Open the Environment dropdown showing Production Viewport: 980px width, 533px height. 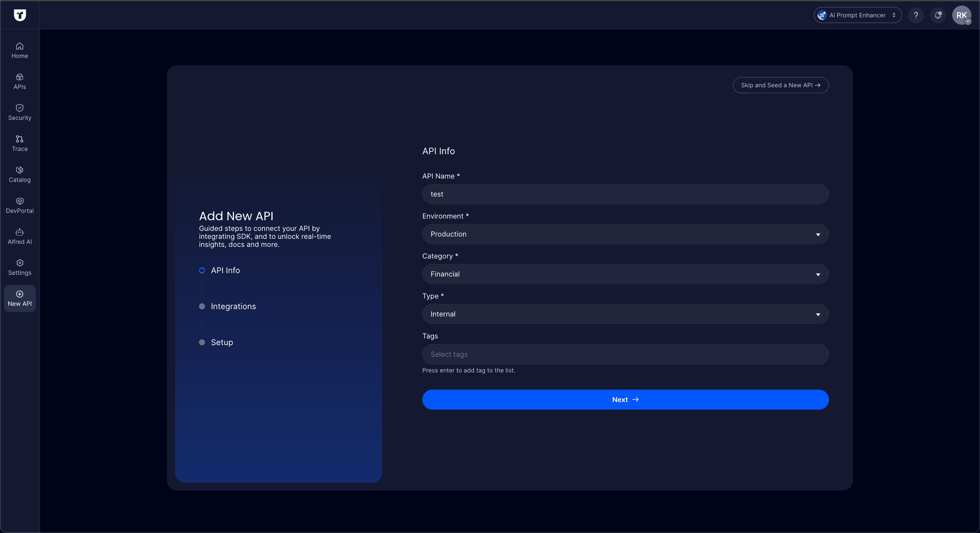625,234
